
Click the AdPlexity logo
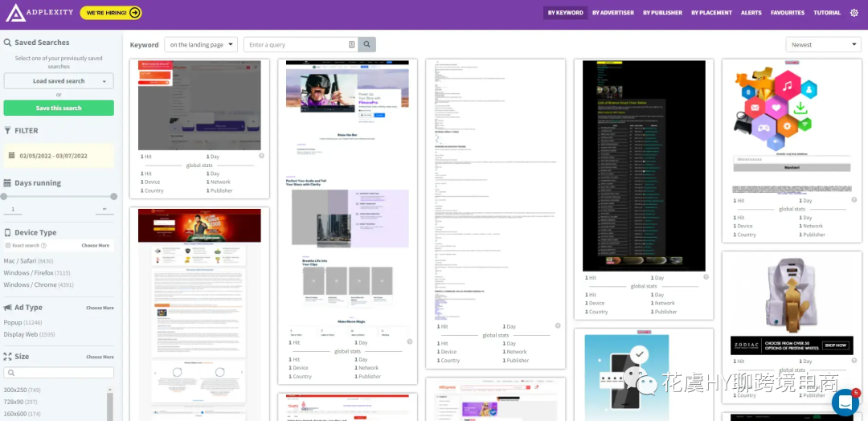tap(40, 13)
